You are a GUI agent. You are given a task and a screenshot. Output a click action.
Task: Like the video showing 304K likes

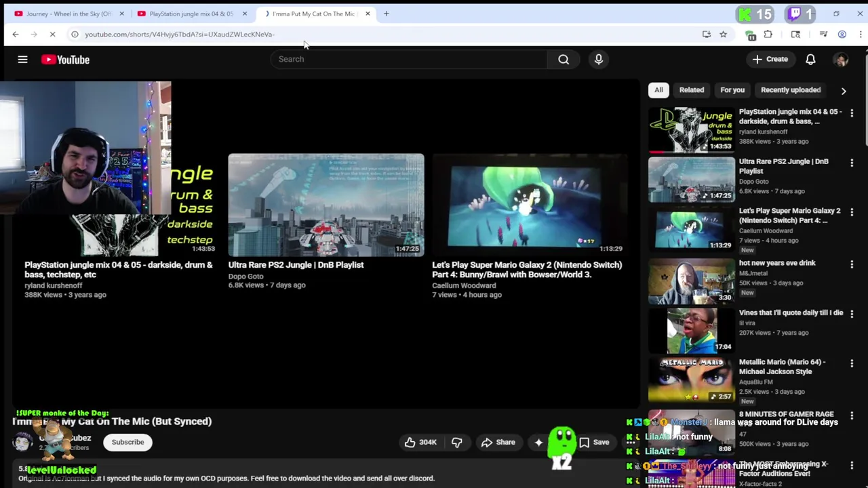pyautogui.click(x=420, y=442)
